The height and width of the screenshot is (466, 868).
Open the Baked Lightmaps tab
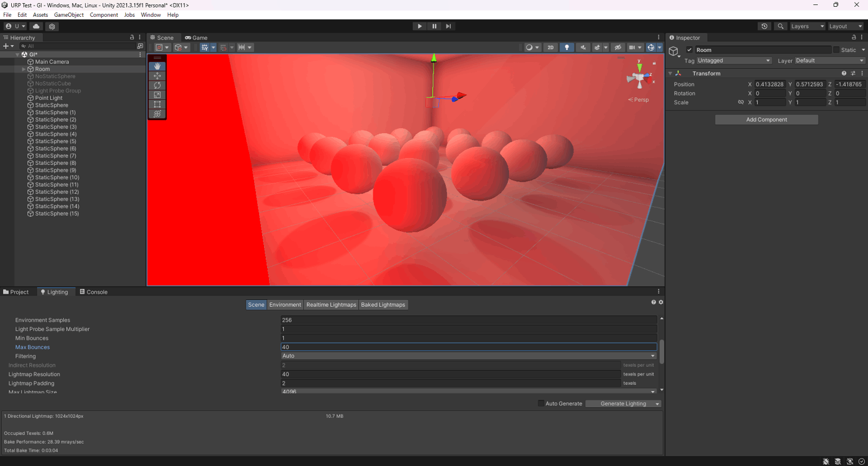click(383, 304)
